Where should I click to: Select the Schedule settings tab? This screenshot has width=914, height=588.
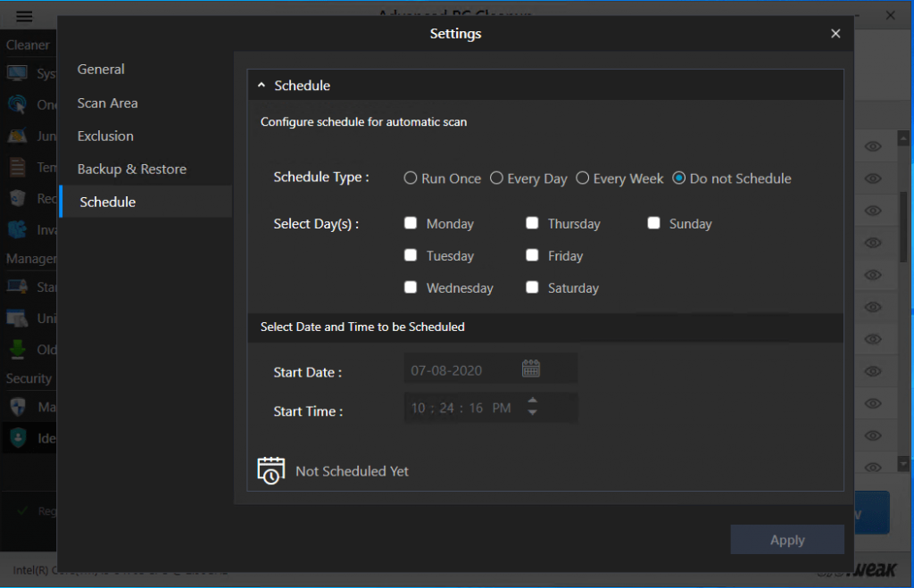[x=145, y=202]
